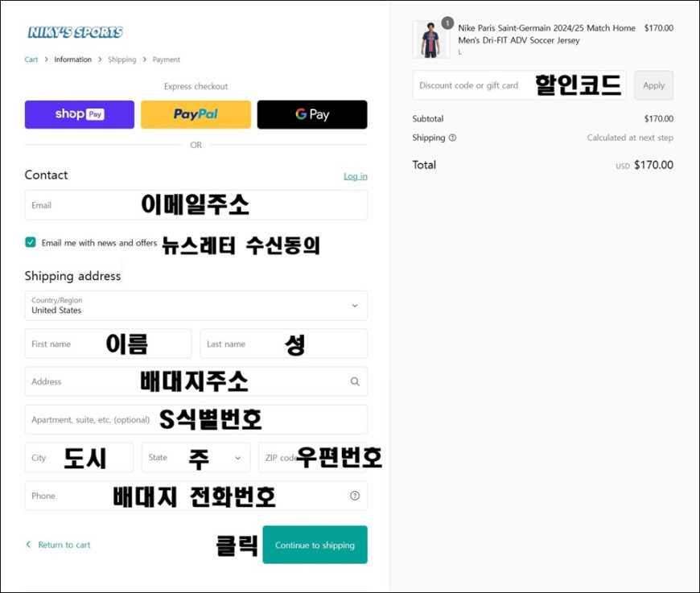
Task: Click the Shipping address heading
Action: [72, 276]
